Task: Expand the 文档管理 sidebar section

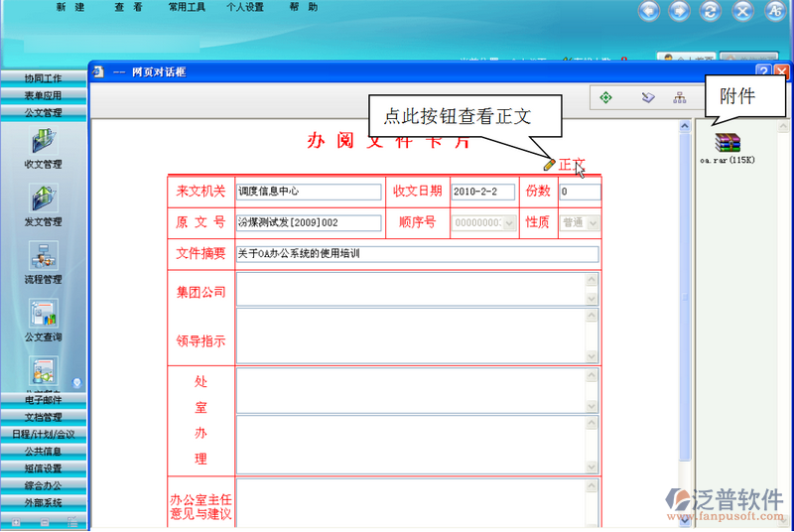Action: coord(43,417)
